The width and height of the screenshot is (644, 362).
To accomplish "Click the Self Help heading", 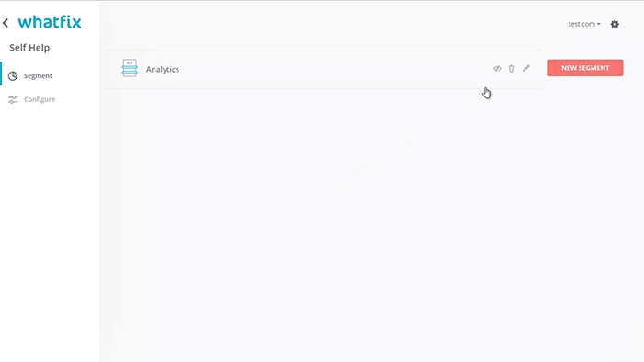I will tap(29, 48).
